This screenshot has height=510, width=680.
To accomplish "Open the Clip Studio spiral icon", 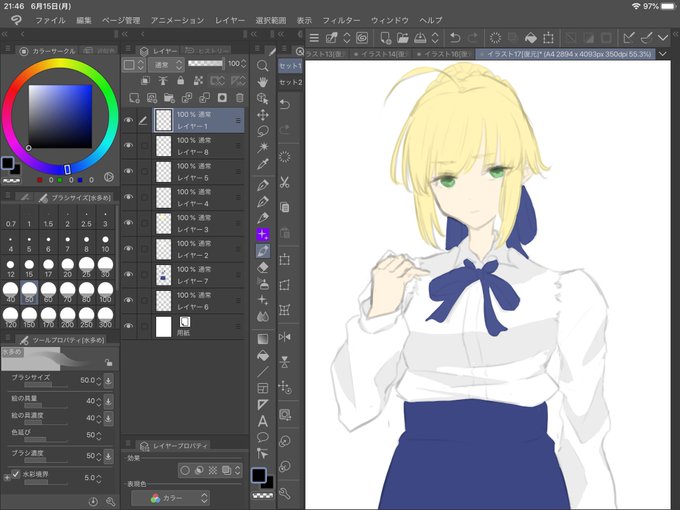I will pyautogui.click(x=362, y=38).
